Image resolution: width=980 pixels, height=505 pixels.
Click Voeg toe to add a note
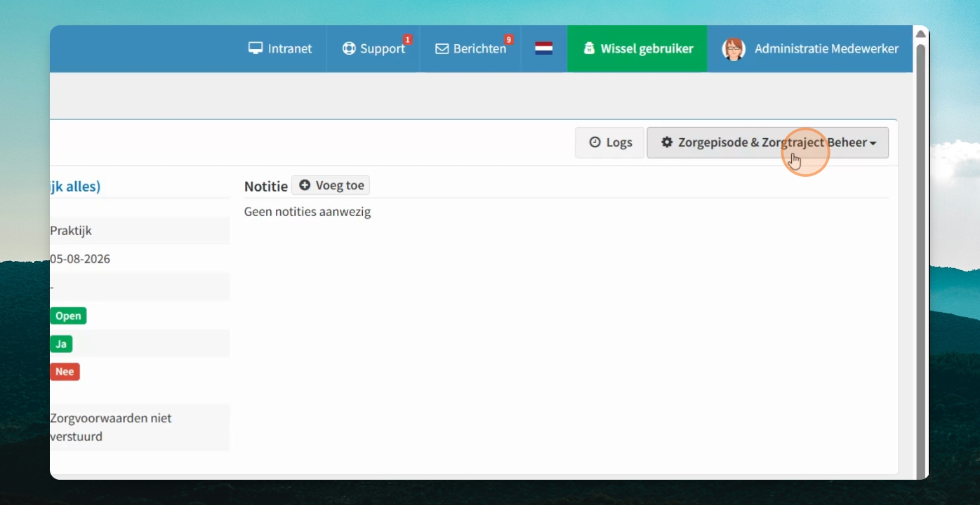point(331,185)
